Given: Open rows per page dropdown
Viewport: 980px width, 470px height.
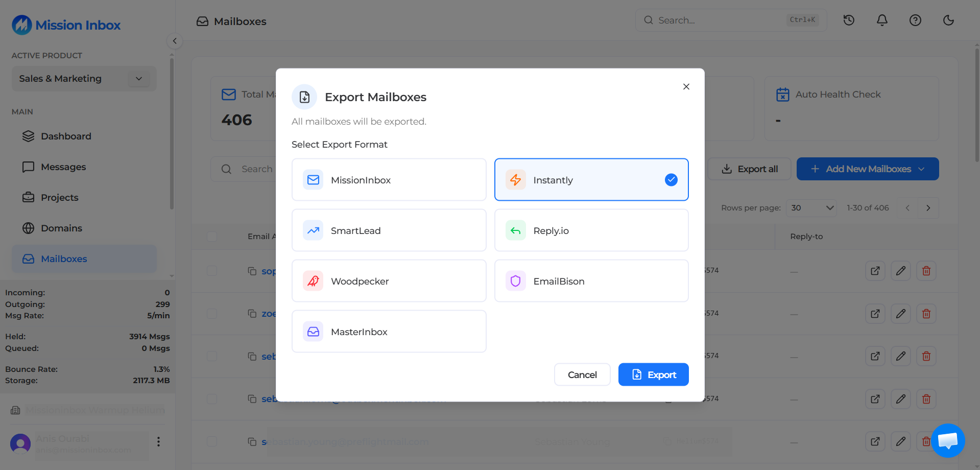Looking at the screenshot, I should pos(811,208).
